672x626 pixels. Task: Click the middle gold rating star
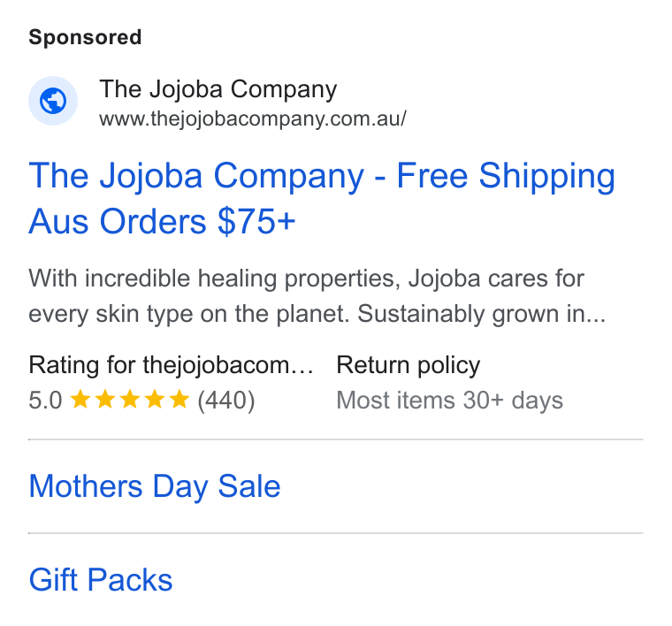coord(130,400)
